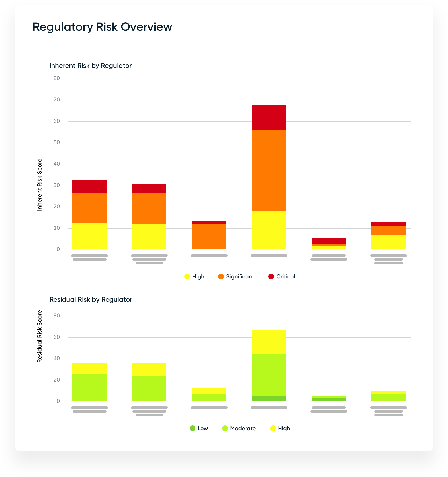Click the Inherent Risk by Regulator chart title
The image size is (448, 477).
coord(91,66)
